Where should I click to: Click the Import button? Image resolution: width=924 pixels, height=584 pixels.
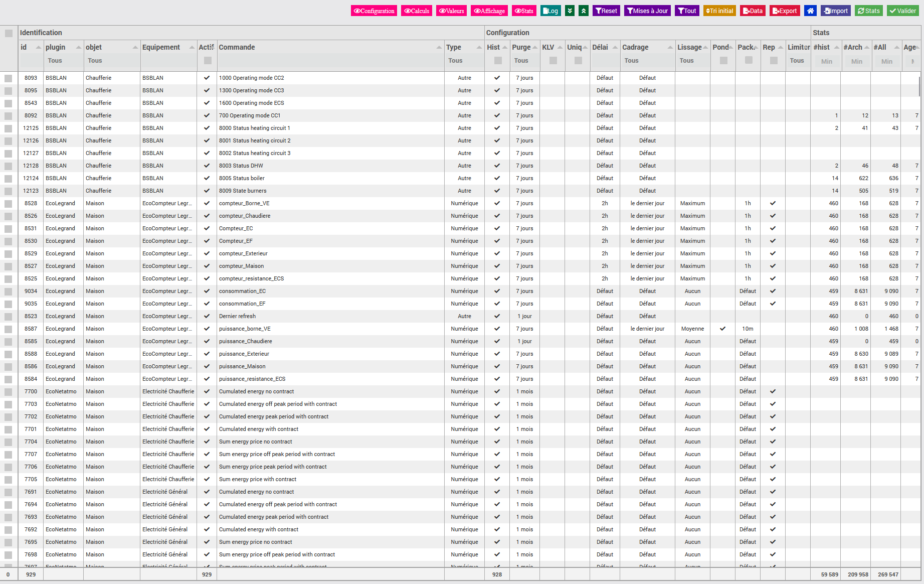pos(835,11)
